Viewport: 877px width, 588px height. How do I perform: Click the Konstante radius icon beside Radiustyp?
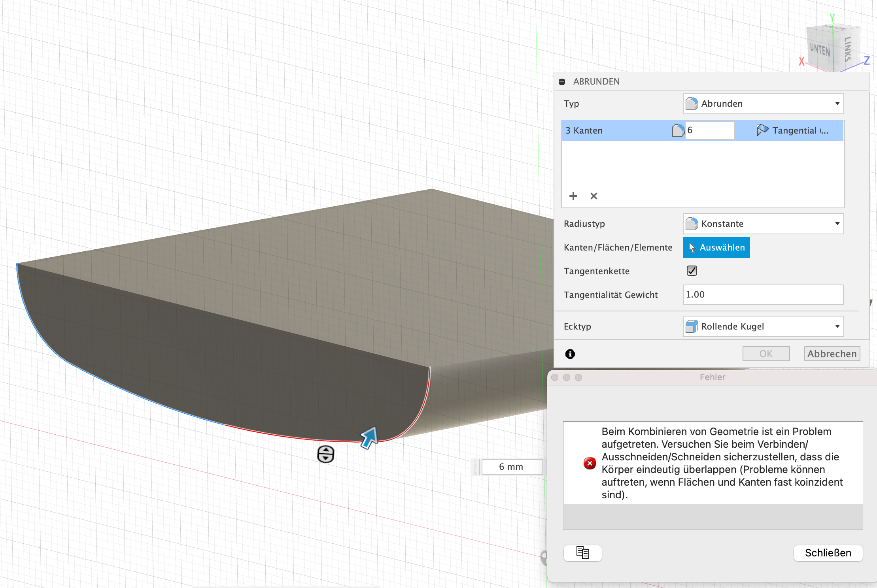click(x=692, y=223)
